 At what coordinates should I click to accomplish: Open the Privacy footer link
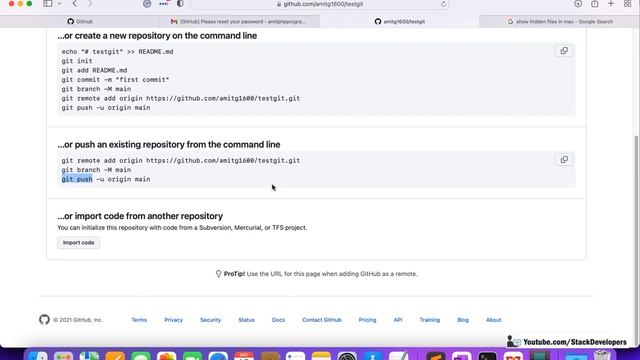point(173,320)
